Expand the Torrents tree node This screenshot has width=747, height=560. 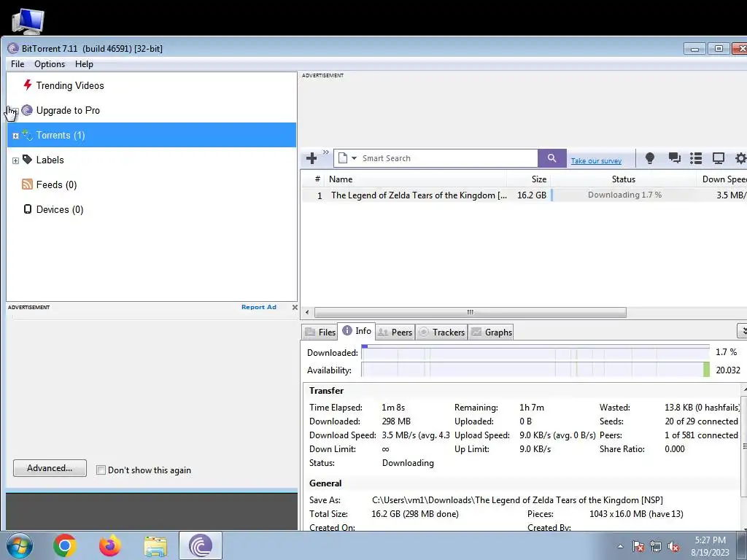(x=15, y=136)
